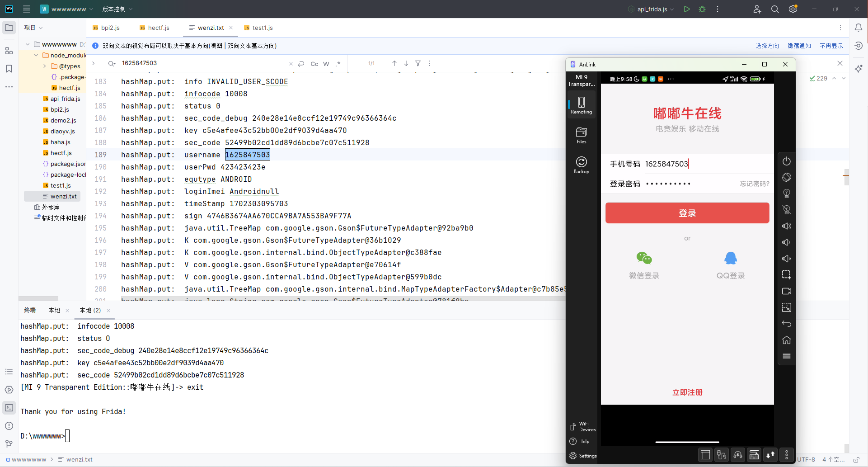Viewport: 868px width, 467px height.
Task: Open AnLink Files panel
Action: (582, 135)
